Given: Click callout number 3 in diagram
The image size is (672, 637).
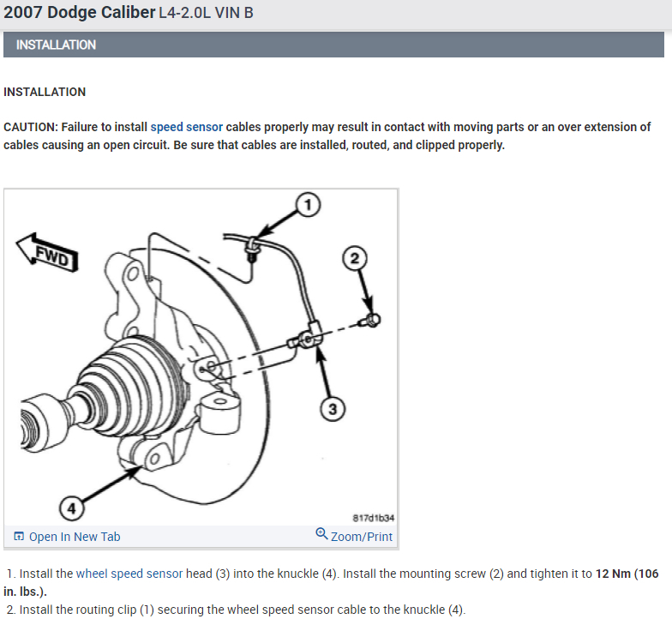Looking at the screenshot, I should click(333, 409).
